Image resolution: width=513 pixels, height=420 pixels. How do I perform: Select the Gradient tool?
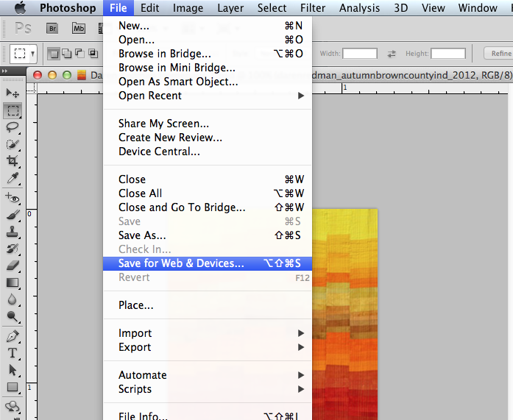pyautogui.click(x=13, y=282)
